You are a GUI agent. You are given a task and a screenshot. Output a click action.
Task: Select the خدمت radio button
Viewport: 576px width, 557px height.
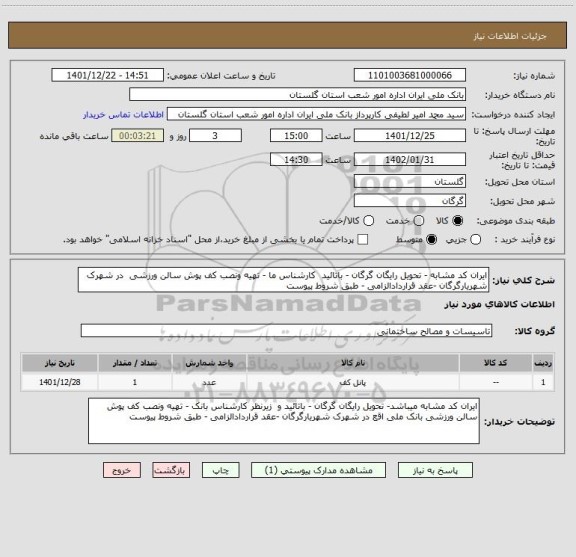[x=419, y=221]
